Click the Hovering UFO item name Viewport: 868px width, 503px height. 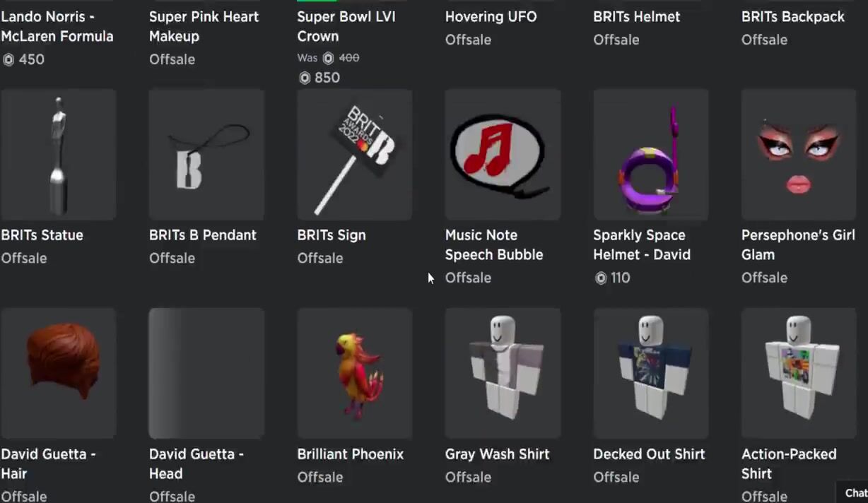pyautogui.click(x=491, y=16)
